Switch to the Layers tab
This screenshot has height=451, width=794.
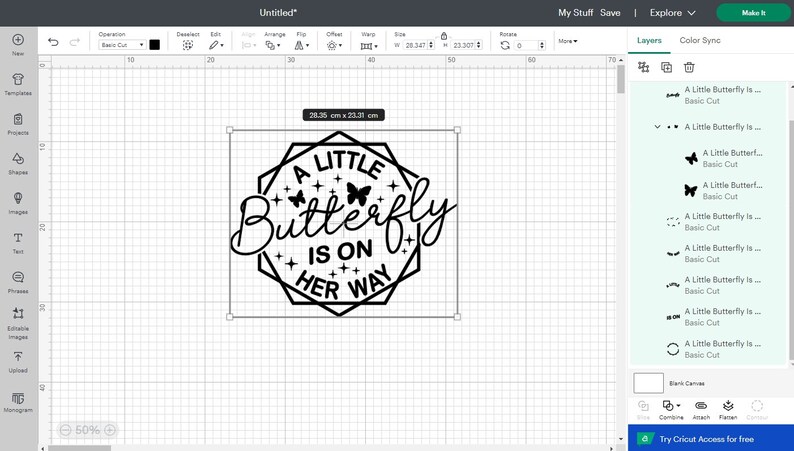[x=649, y=40]
